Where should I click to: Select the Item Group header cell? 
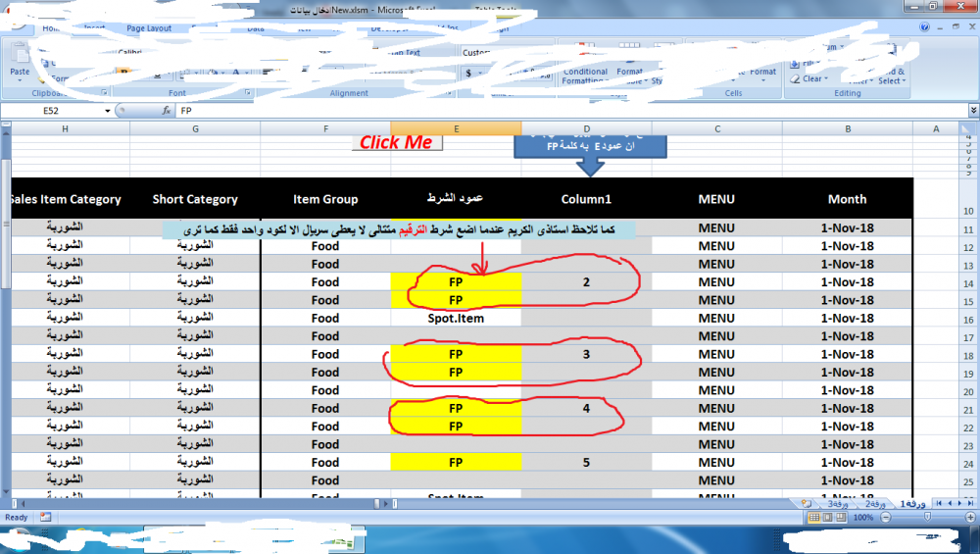pyautogui.click(x=325, y=199)
